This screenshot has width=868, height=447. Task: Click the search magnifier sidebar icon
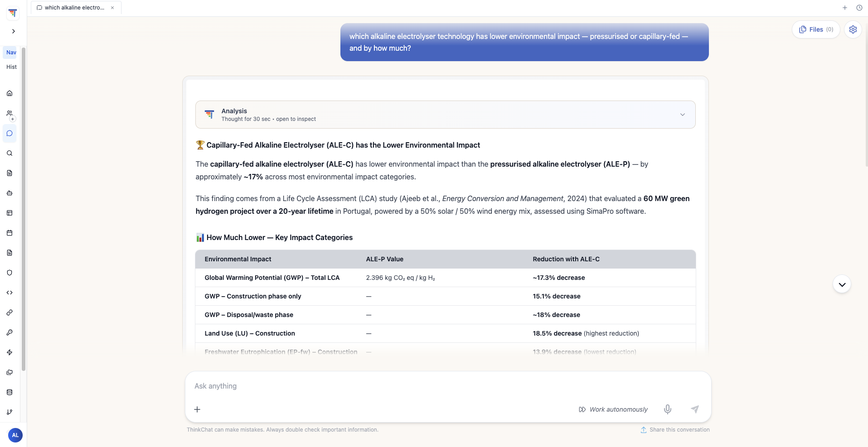pyautogui.click(x=10, y=153)
